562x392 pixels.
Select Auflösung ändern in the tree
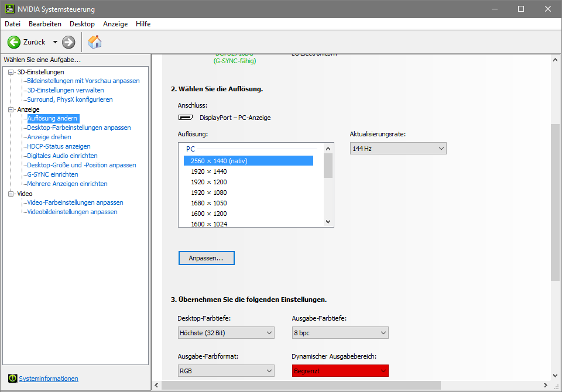pyautogui.click(x=52, y=118)
